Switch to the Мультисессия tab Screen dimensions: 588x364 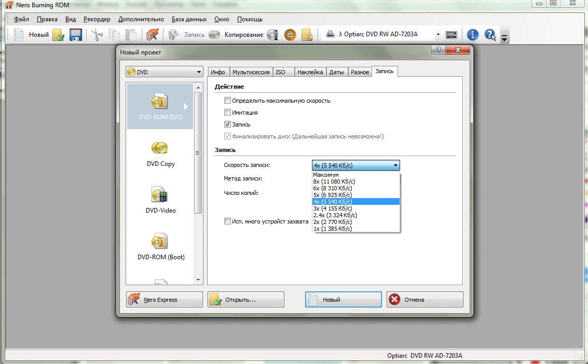(x=251, y=72)
